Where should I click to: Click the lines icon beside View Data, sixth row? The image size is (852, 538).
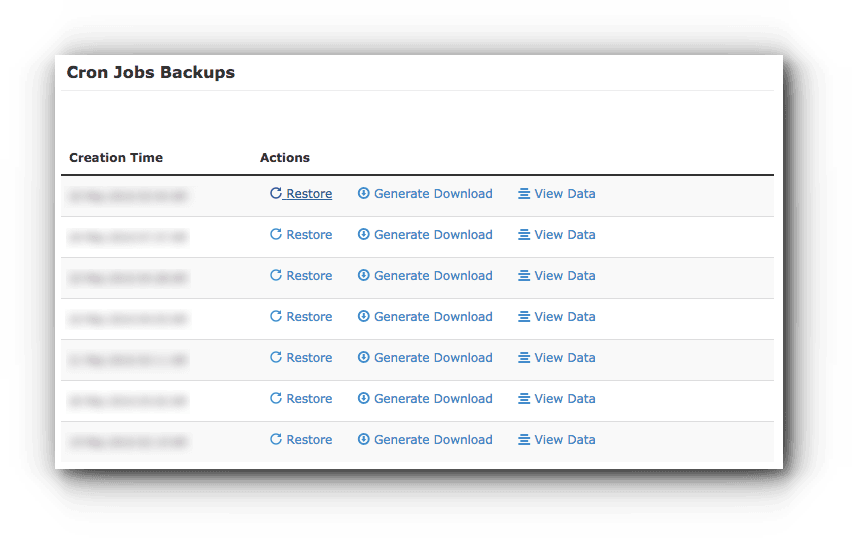(524, 399)
